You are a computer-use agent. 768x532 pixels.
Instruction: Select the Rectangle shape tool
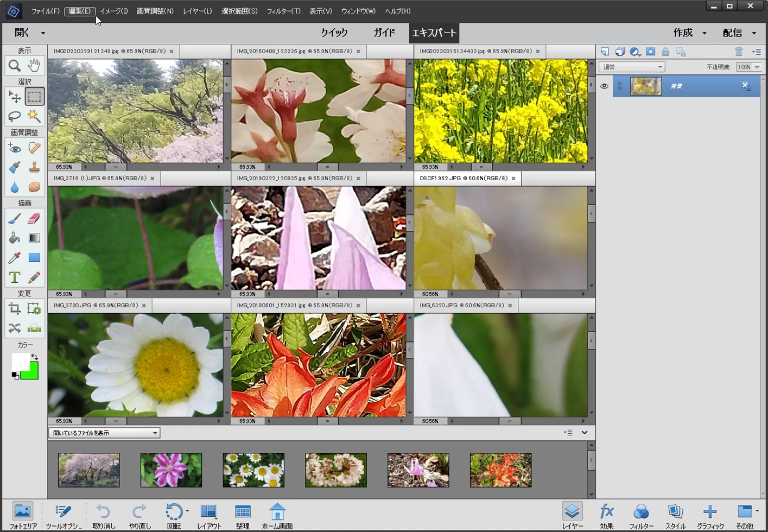pos(34,257)
